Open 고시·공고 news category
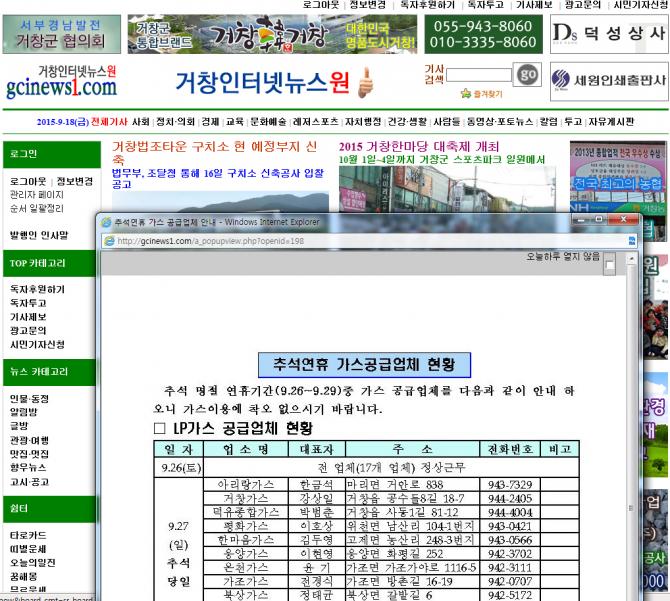Image resolution: width=670 pixels, height=601 pixels. pos(29,482)
